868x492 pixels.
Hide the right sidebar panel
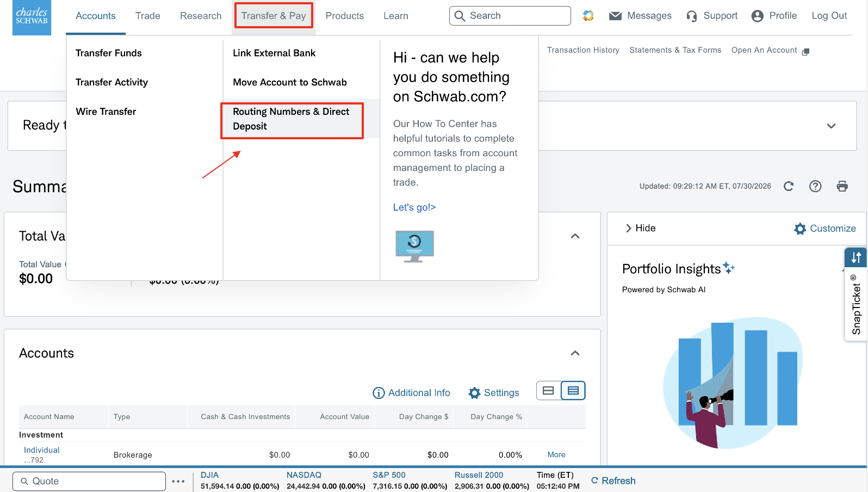pyautogui.click(x=640, y=228)
